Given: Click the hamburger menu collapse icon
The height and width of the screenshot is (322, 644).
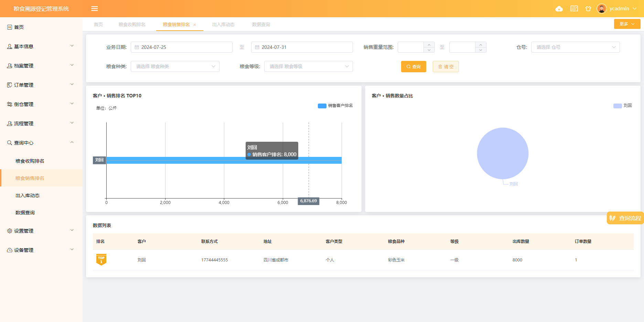Looking at the screenshot, I should click(x=95, y=9).
